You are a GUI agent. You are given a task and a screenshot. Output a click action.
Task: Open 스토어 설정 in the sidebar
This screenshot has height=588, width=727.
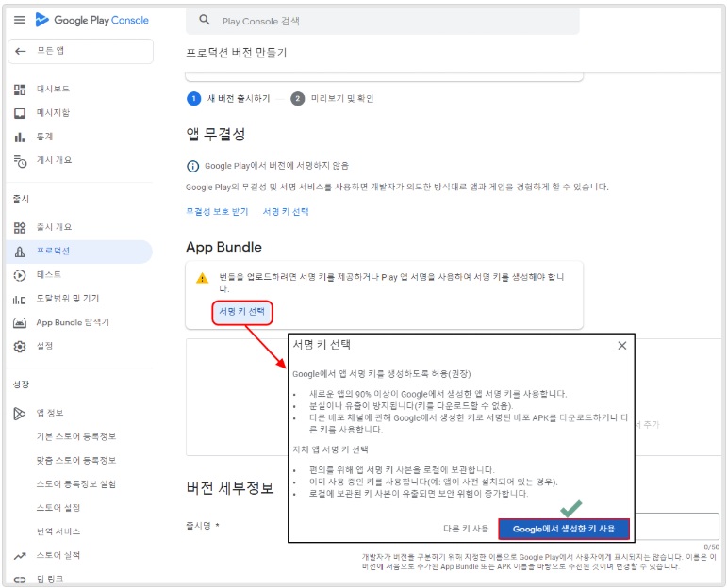coord(58,508)
